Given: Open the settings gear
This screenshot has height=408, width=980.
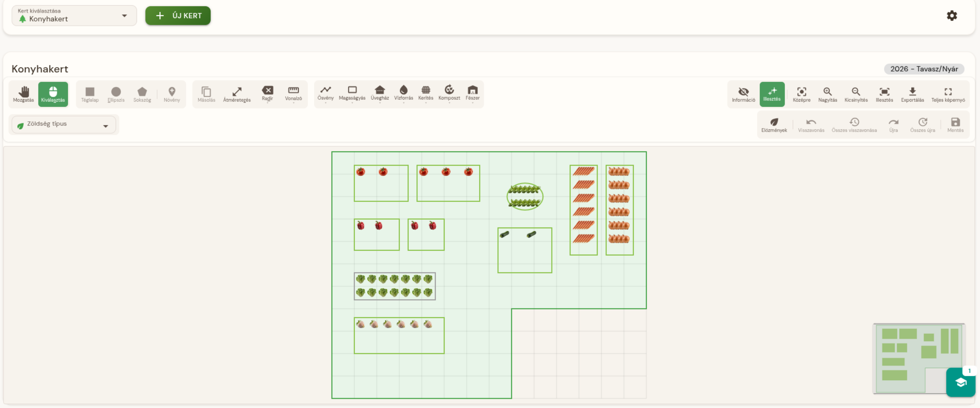Looking at the screenshot, I should [952, 16].
